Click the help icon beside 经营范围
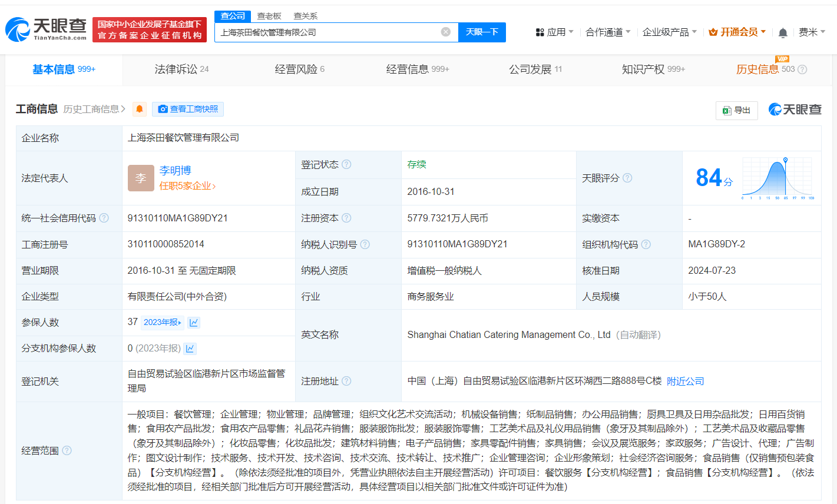Viewport: 837px width, 504px height. coord(66,450)
